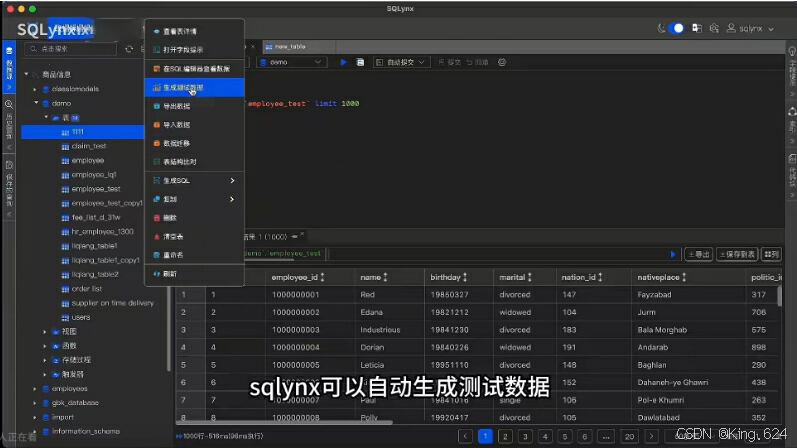797x448 pixels.
Task: Open the Copy submenu arrow in context menu
Action: click(x=232, y=199)
